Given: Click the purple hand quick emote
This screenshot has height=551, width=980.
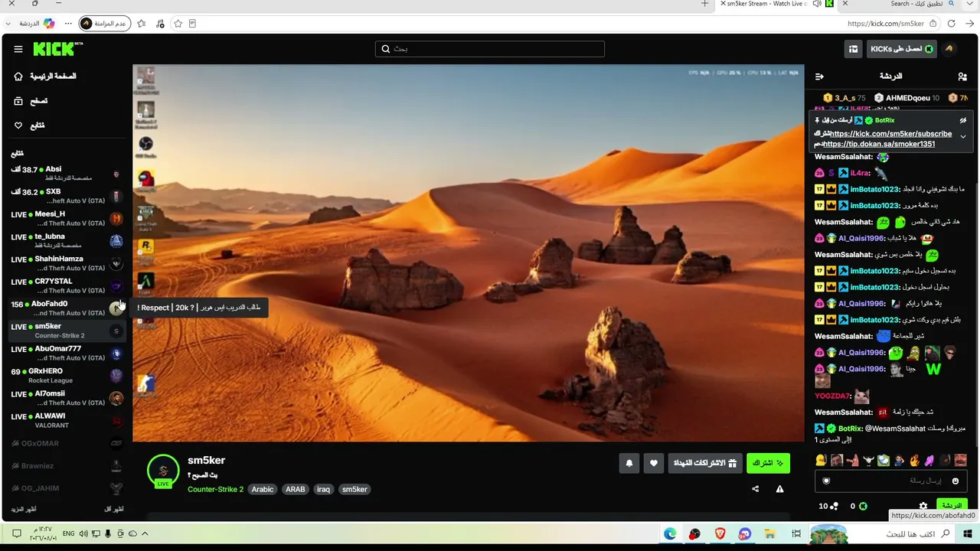Looking at the screenshot, I should point(929,460).
